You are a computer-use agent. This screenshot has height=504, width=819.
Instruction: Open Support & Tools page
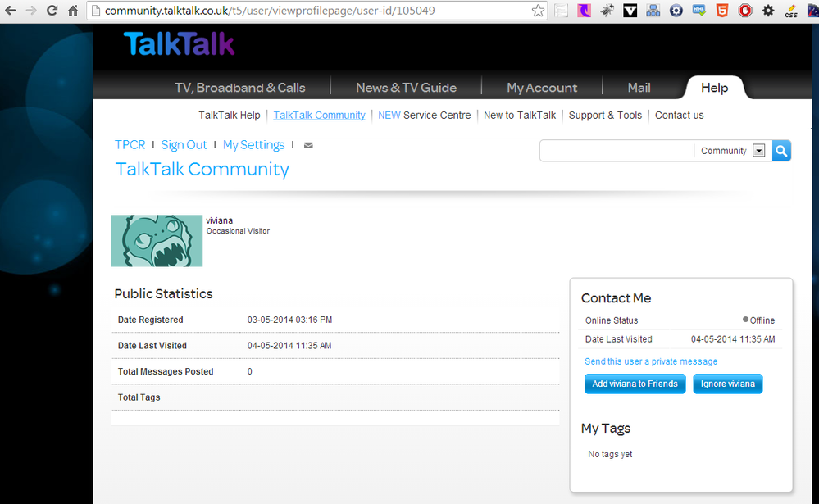click(x=605, y=116)
